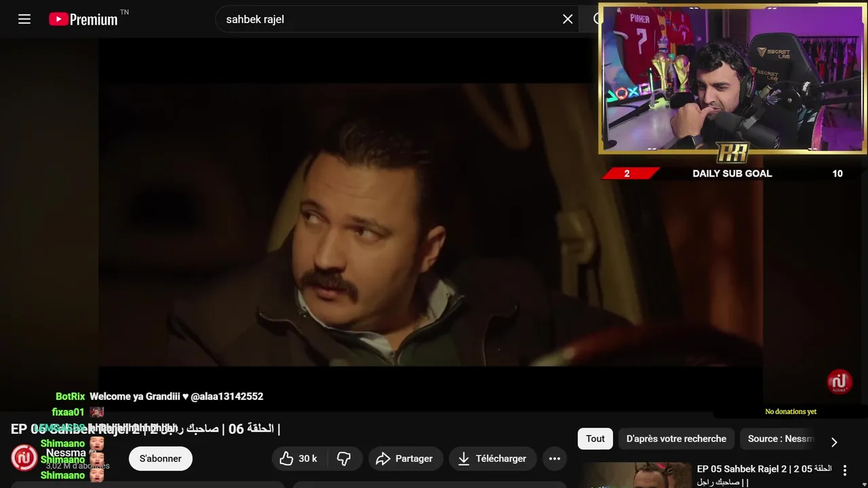868x488 pixels.
Task: Select the Tout filter chip
Action: (595, 439)
